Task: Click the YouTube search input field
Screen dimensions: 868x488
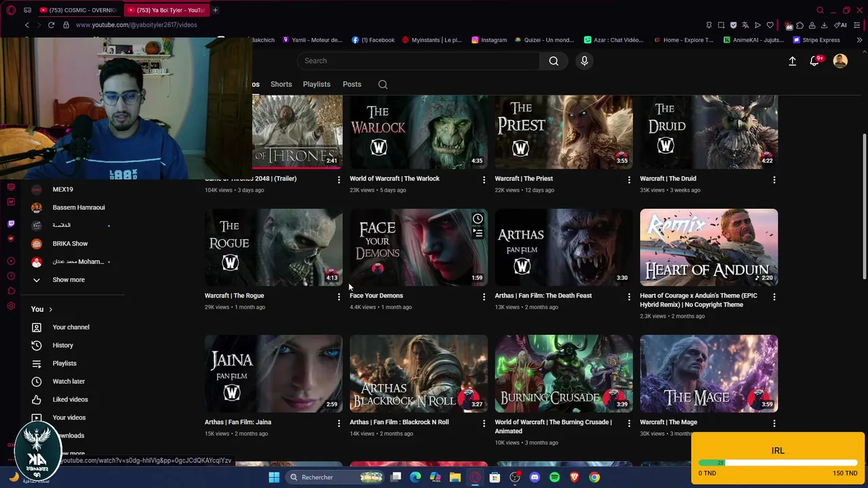Action: click(x=418, y=61)
